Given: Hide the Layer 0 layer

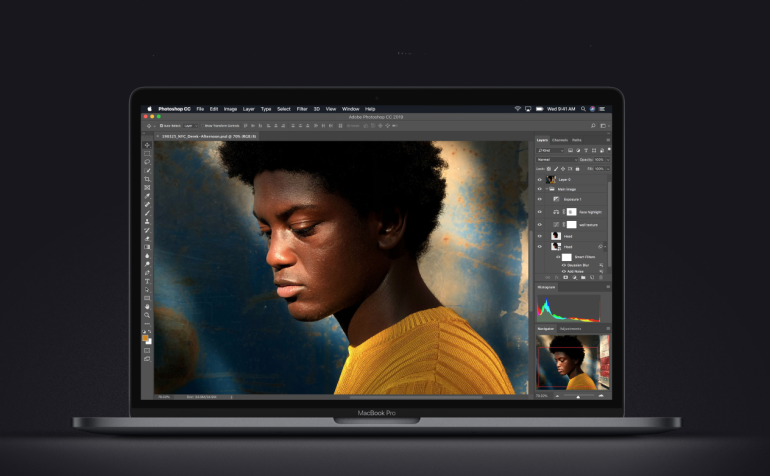Looking at the screenshot, I should click(x=540, y=180).
